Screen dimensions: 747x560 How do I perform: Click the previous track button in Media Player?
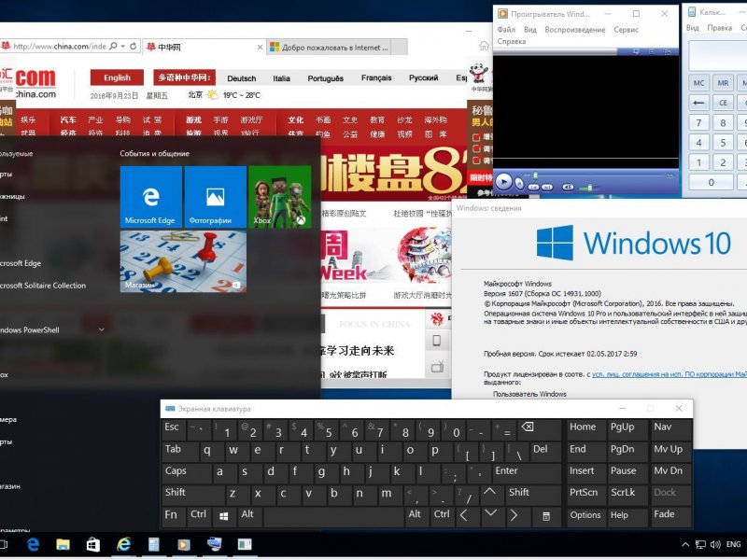point(533,188)
